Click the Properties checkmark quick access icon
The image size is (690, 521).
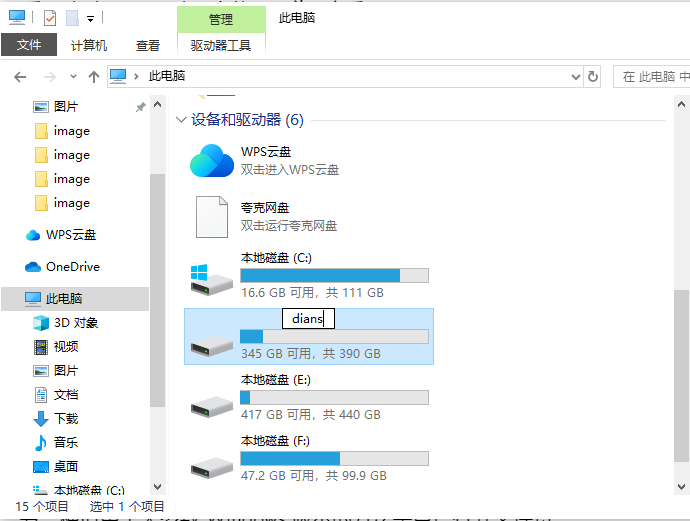50,18
